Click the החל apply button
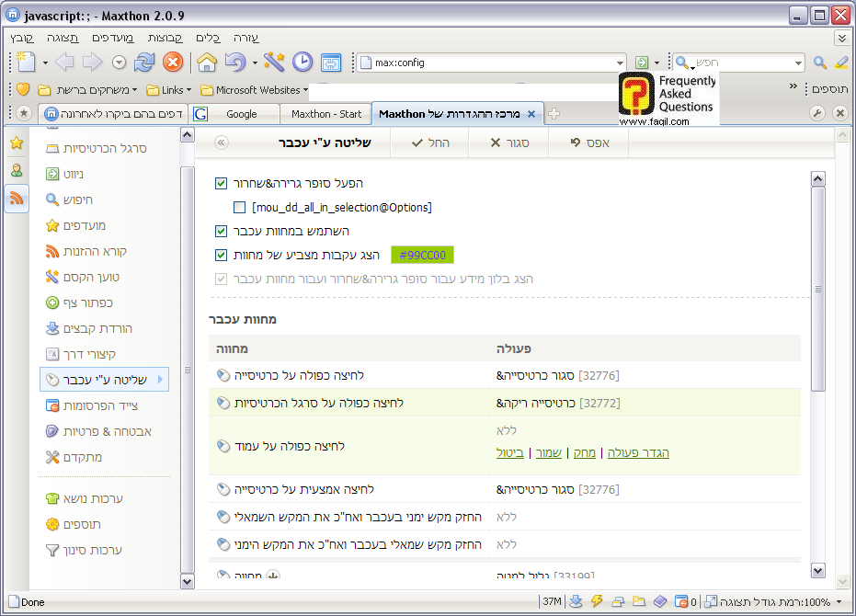 click(x=430, y=143)
